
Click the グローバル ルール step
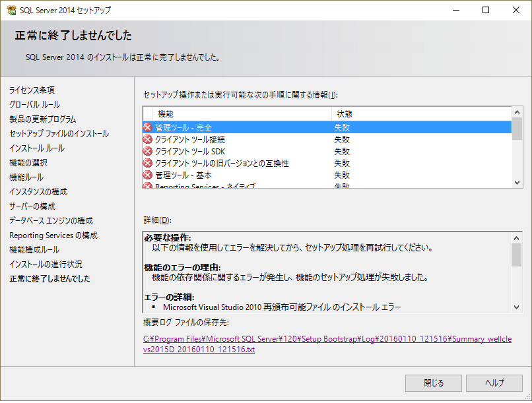34,105
